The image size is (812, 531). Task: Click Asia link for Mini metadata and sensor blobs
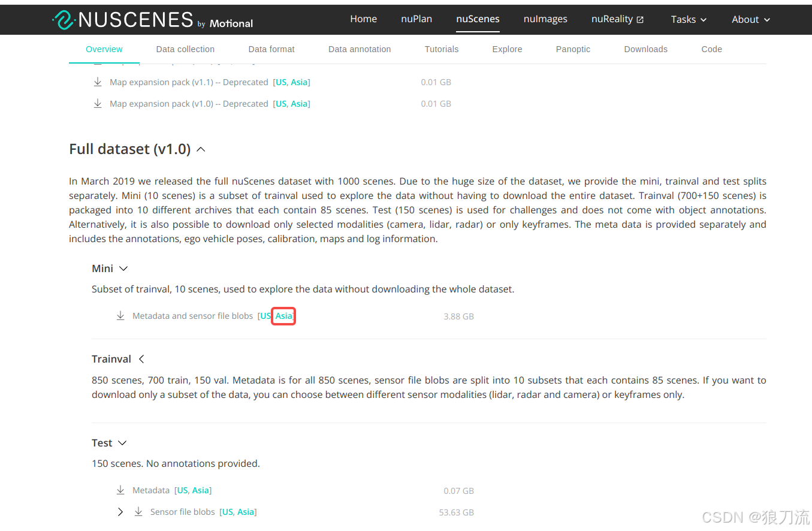click(284, 316)
